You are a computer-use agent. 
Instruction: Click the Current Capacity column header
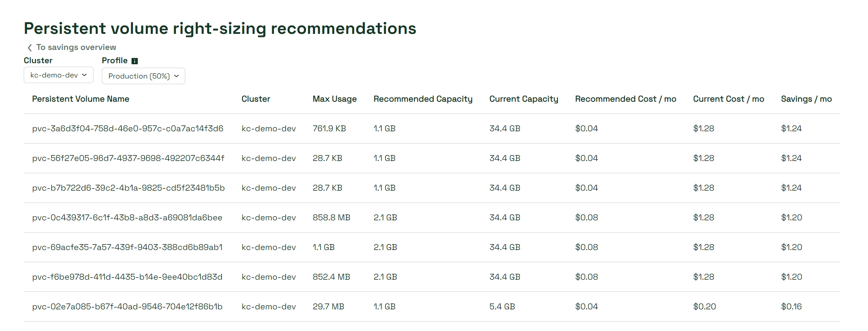pyautogui.click(x=524, y=99)
